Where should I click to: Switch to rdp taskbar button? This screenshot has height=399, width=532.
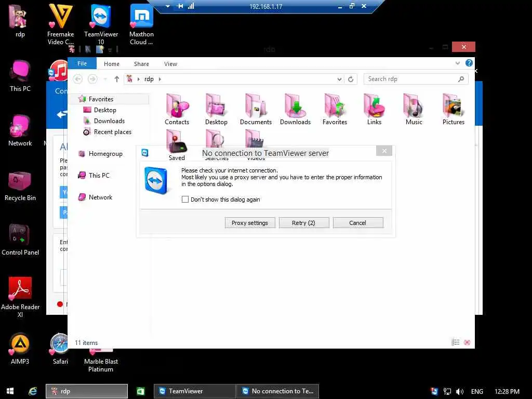coord(87,391)
